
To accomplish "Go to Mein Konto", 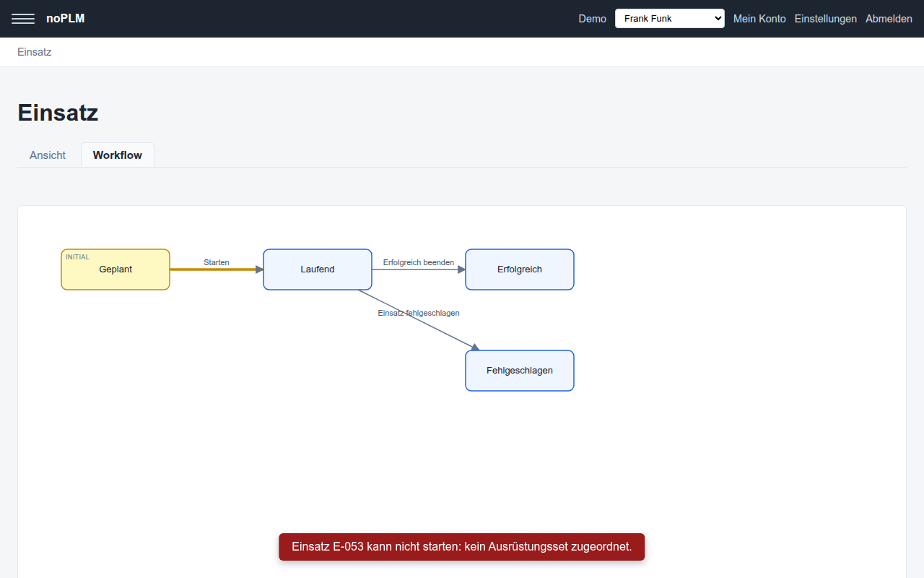I will [759, 19].
